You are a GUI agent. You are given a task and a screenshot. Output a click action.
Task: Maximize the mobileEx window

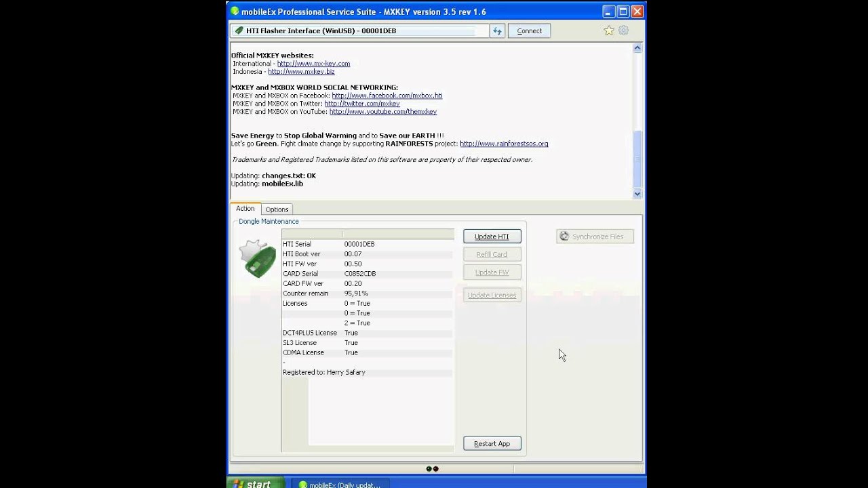[623, 12]
